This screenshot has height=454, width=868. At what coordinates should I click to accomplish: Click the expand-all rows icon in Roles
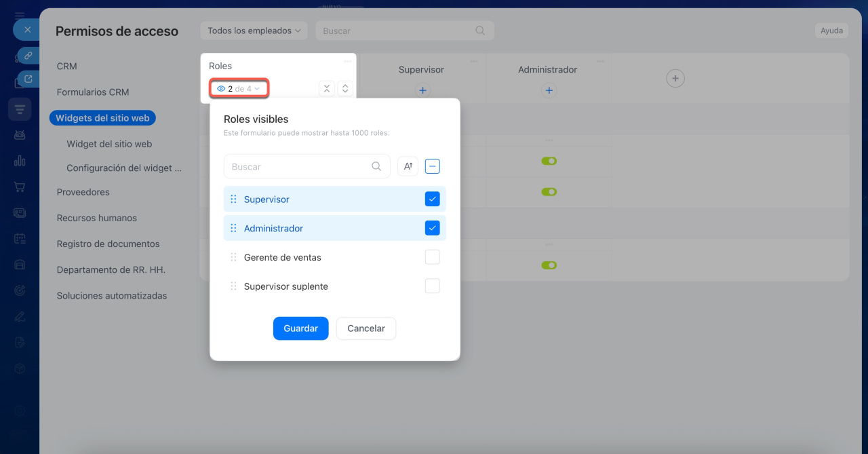tap(345, 88)
